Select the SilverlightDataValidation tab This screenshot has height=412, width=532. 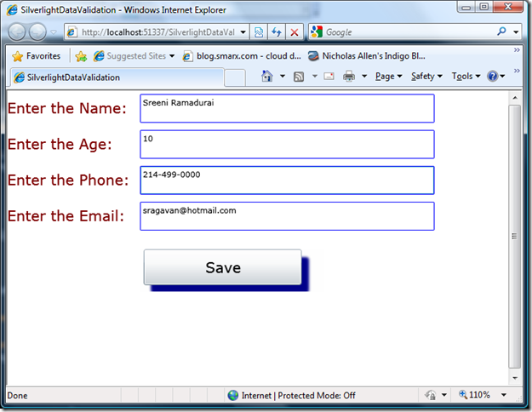(117, 77)
